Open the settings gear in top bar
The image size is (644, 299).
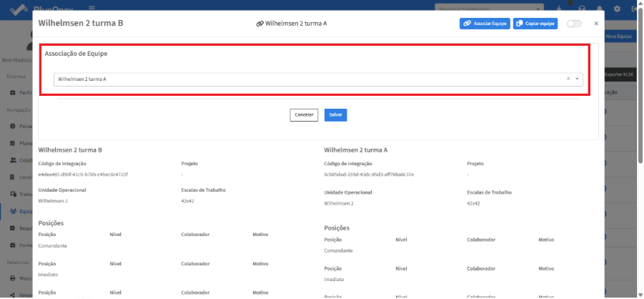click(617, 9)
